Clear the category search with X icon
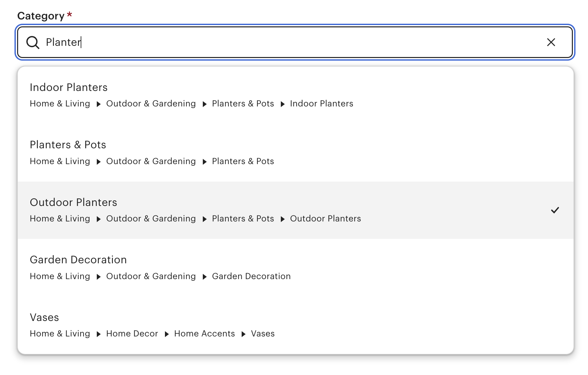 pyautogui.click(x=551, y=42)
